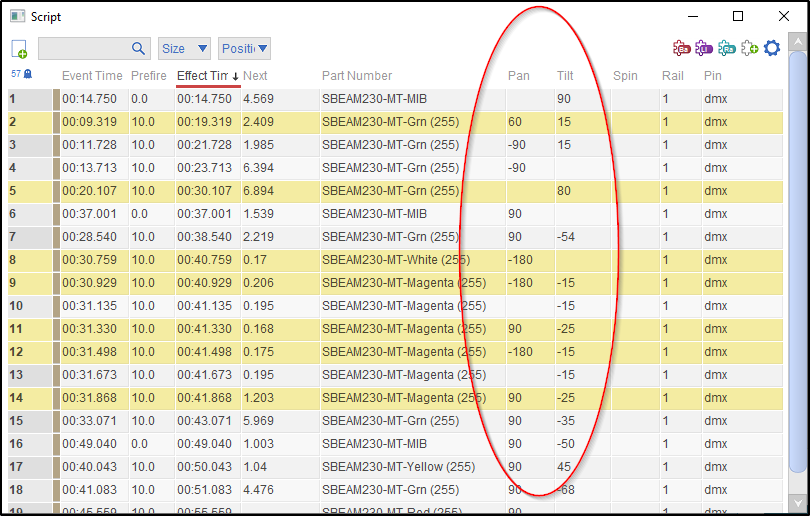810x516 pixels.
Task: Click Next value 5.969
Action: pyautogui.click(x=258, y=421)
